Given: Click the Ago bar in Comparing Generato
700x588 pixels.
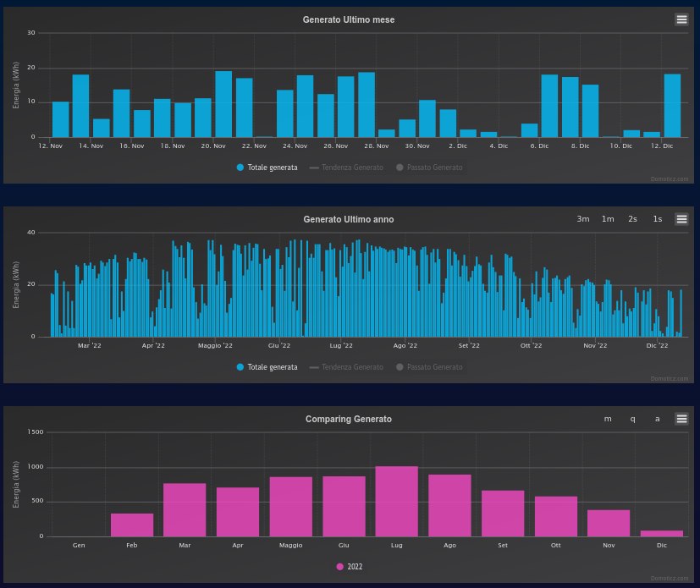Looking at the screenshot, I should (449, 505).
